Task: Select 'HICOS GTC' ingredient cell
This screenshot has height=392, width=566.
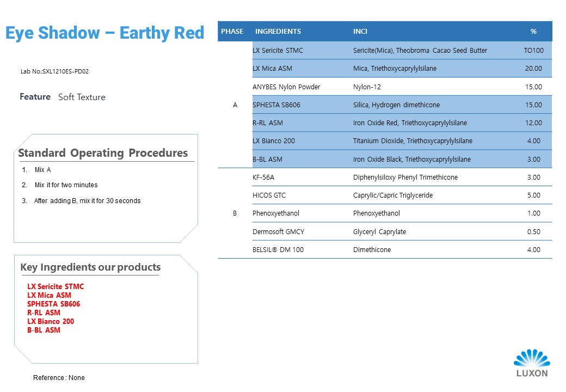Action: click(269, 195)
